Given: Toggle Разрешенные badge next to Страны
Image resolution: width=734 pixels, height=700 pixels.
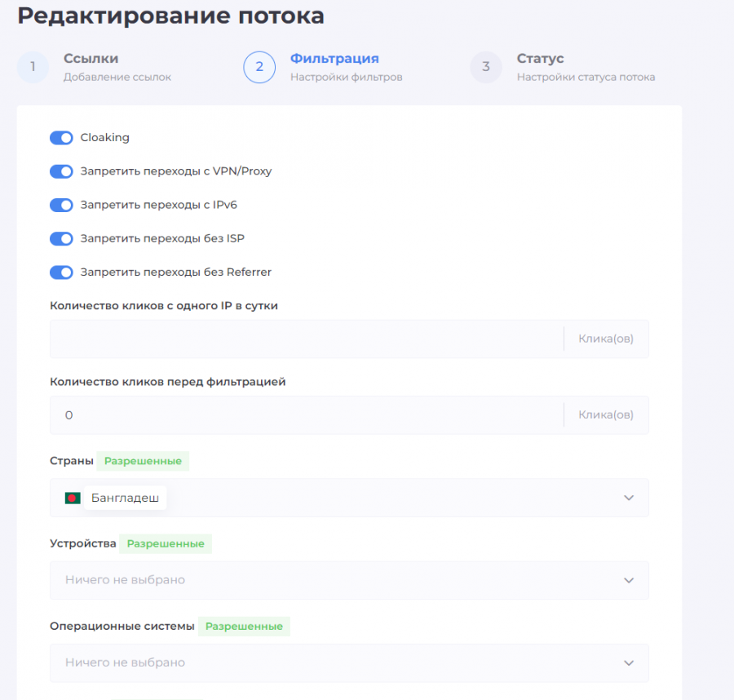Looking at the screenshot, I should point(143,461).
